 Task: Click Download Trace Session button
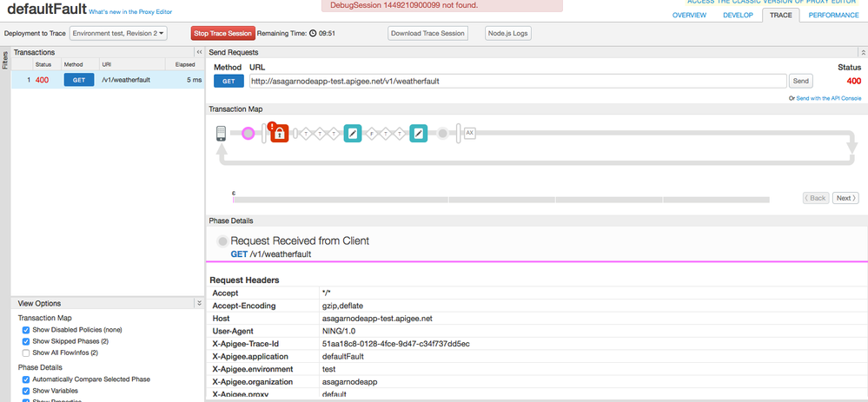(427, 33)
